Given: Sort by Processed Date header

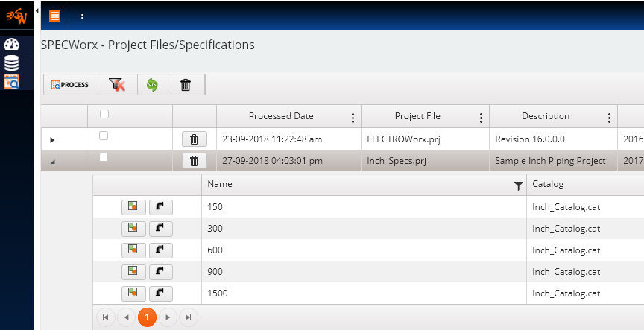Looking at the screenshot, I should coord(281,116).
